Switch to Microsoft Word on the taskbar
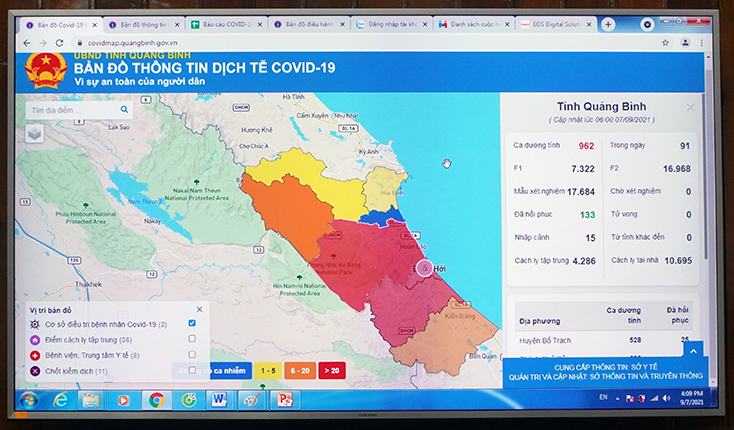Viewport: 734px width, 430px height. coord(219,401)
